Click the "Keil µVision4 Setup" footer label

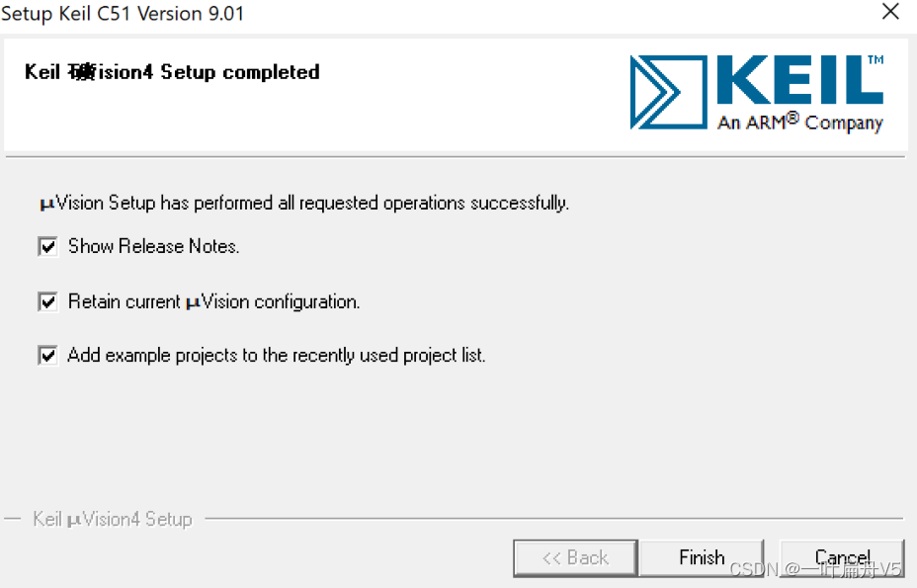click(113, 519)
